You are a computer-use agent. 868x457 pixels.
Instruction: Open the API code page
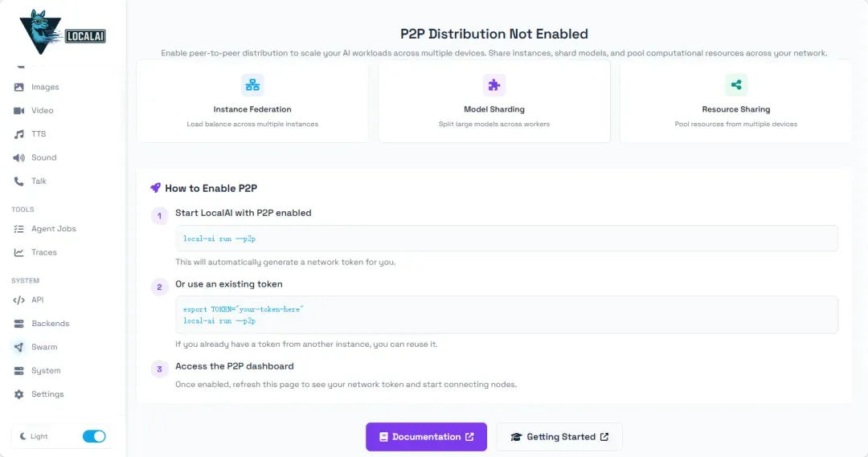pos(37,300)
